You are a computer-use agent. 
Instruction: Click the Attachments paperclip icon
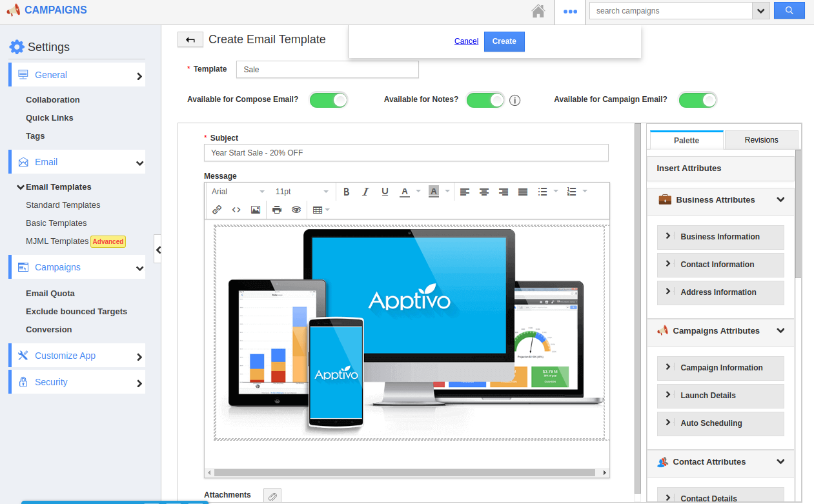click(x=272, y=496)
